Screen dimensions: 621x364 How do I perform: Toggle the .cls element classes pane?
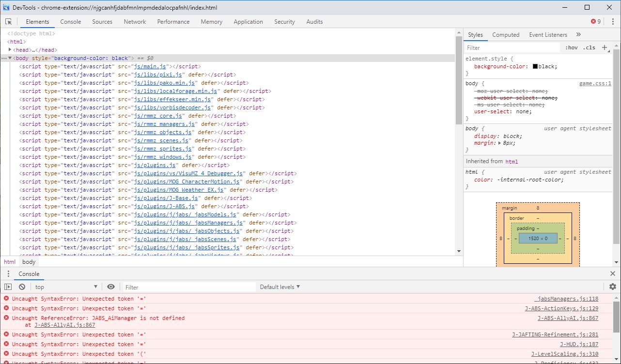(589, 47)
